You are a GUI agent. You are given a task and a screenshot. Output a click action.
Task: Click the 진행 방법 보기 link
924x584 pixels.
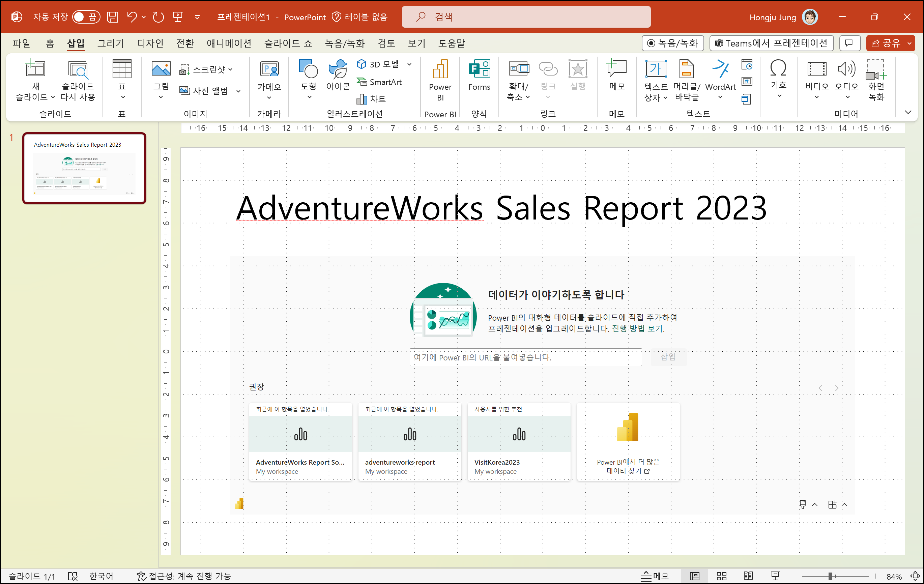click(637, 328)
